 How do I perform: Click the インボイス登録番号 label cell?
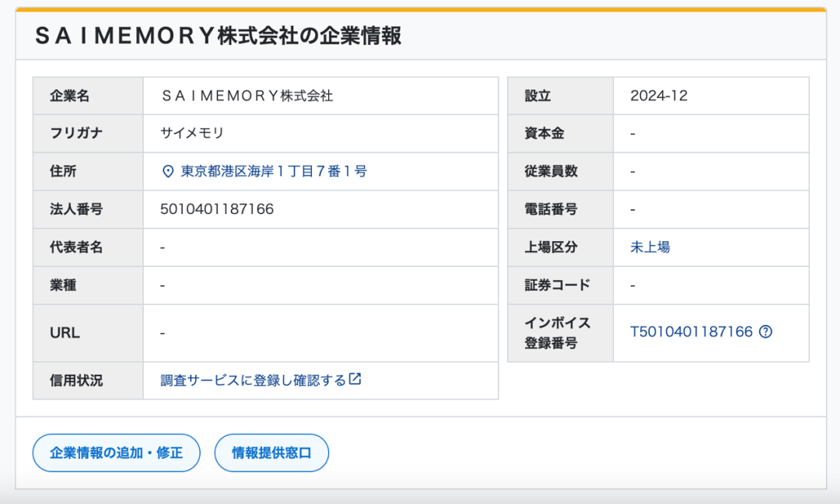(558, 333)
